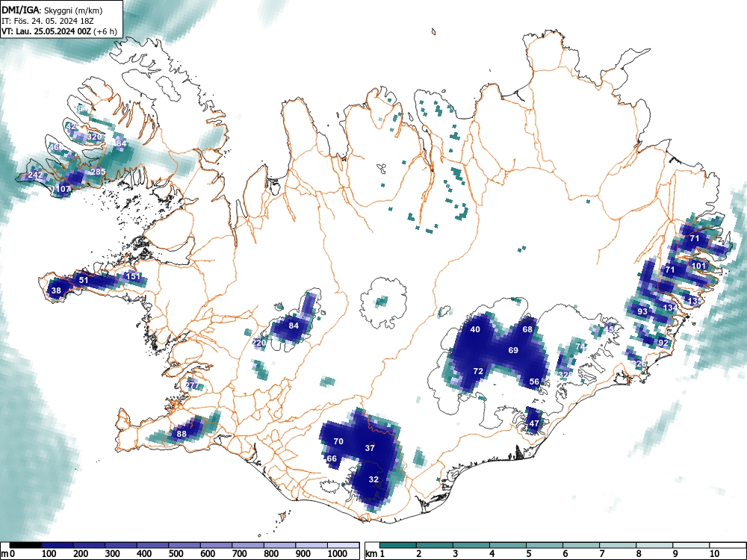Click the visibility value 107 on the map
The image size is (747, 560).
pos(63,189)
